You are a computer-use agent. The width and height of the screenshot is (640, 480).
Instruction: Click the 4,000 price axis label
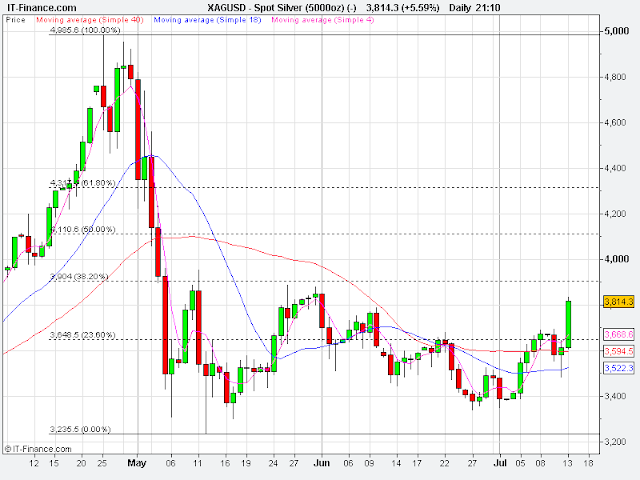(616, 259)
